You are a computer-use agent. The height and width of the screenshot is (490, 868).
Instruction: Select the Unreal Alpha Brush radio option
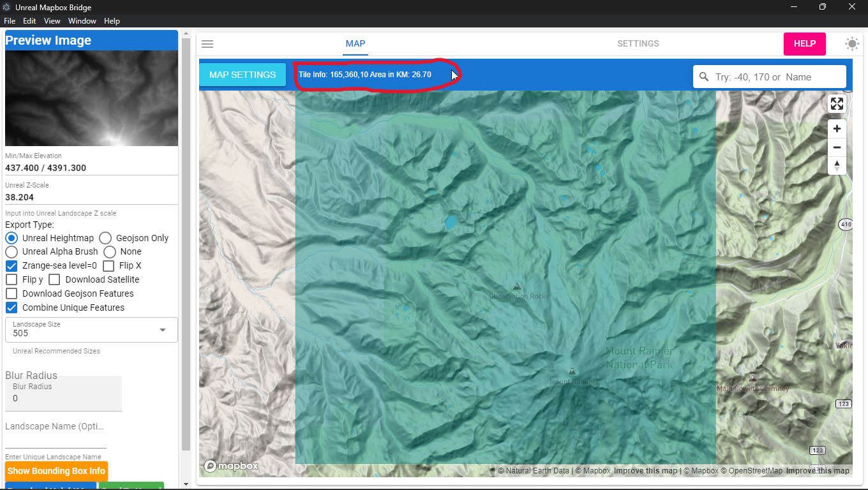pos(11,252)
